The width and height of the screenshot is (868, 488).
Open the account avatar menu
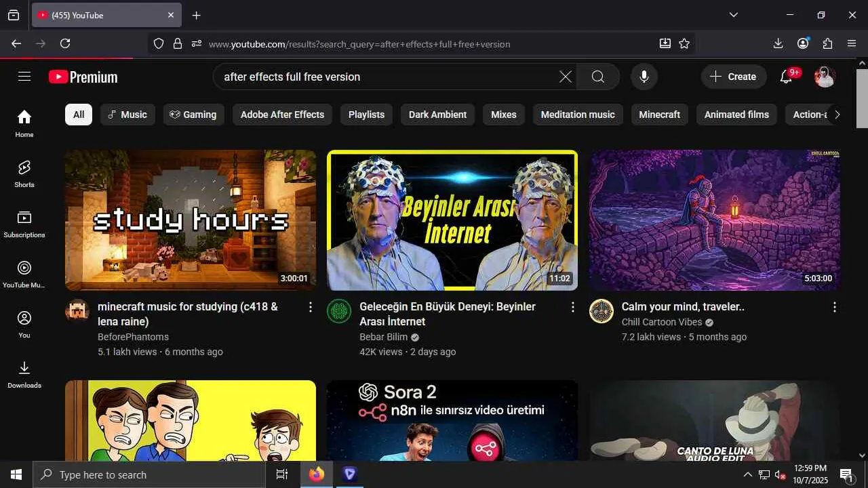click(x=825, y=77)
